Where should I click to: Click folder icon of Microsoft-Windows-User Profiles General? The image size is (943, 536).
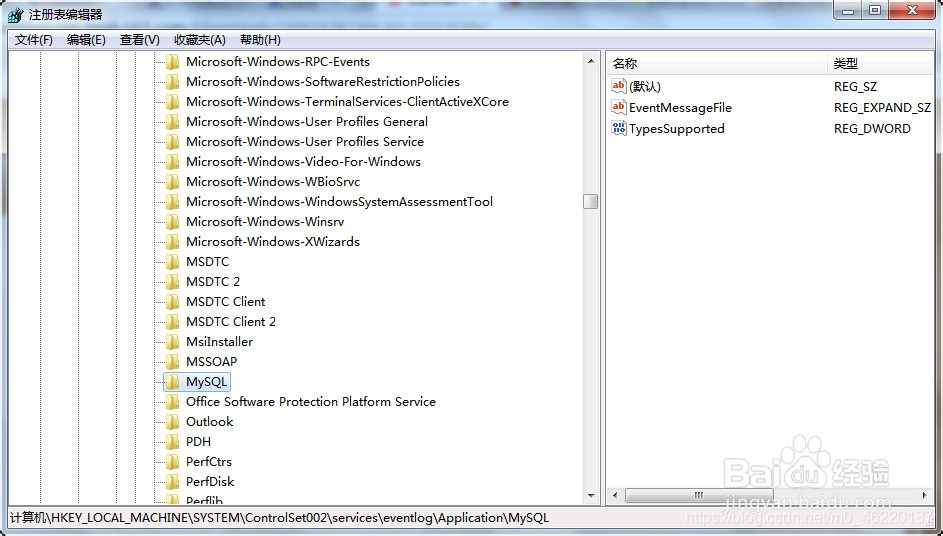point(173,122)
